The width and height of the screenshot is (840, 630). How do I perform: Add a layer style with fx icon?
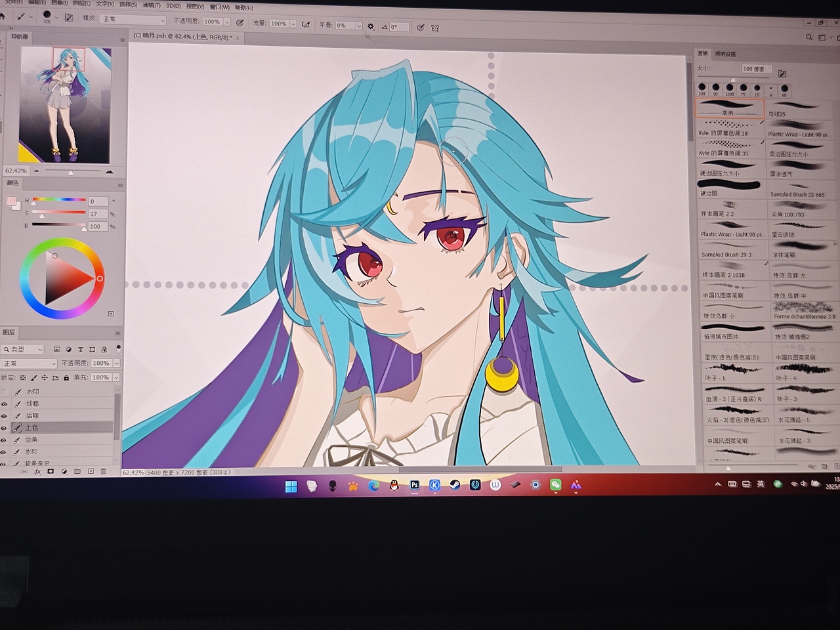pos(37,471)
